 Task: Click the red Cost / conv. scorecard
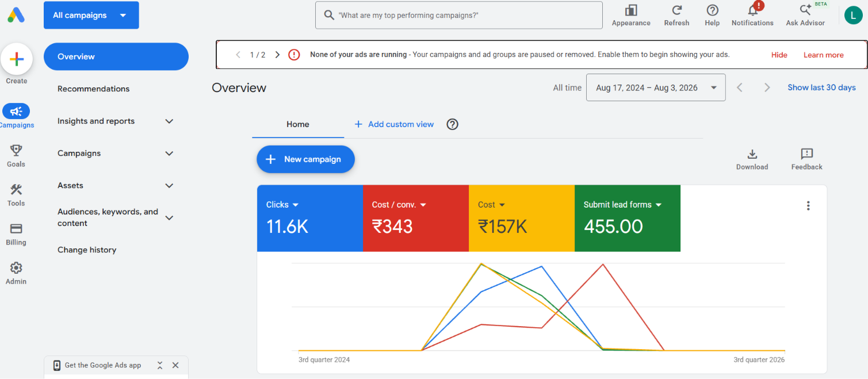click(416, 218)
